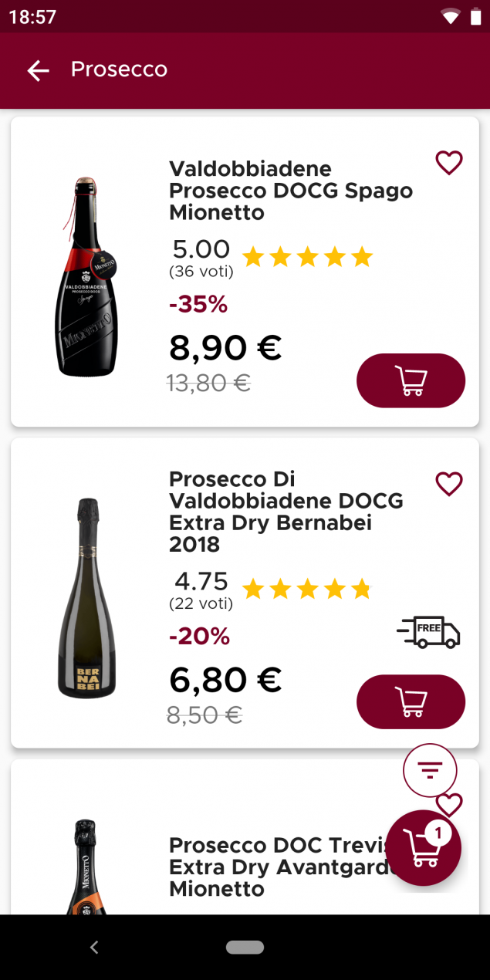The width and height of the screenshot is (490, 980).
Task: Tap the Android home pill
Action: [x=245, y=947]
